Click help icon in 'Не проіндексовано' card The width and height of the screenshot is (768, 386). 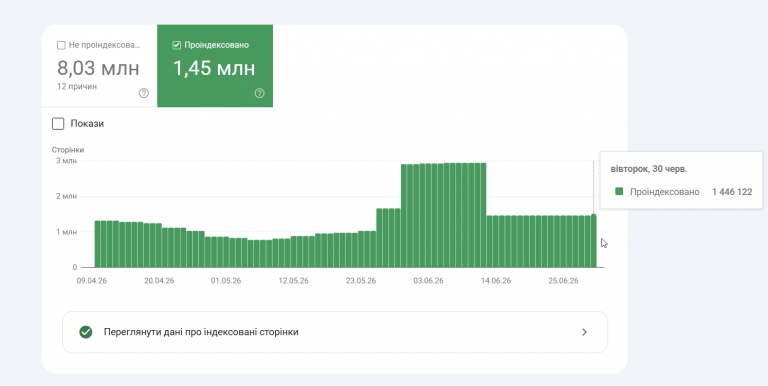pos(144,93)
